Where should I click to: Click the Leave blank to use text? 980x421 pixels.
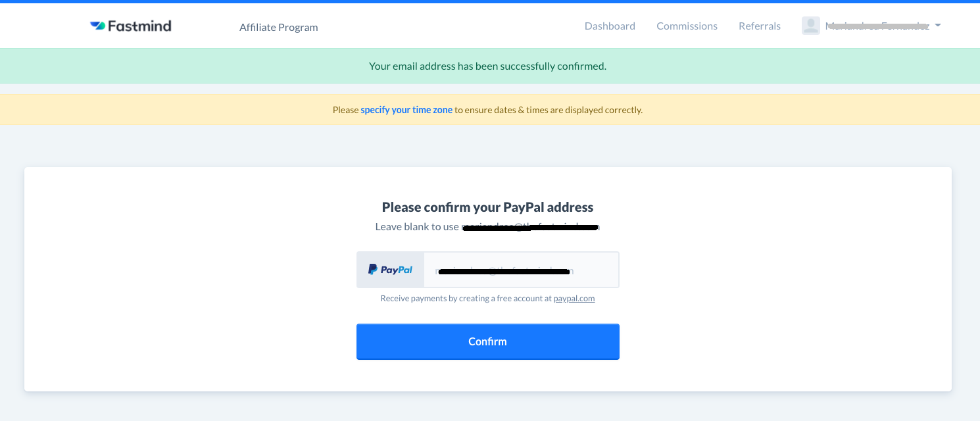pos(417,227)
